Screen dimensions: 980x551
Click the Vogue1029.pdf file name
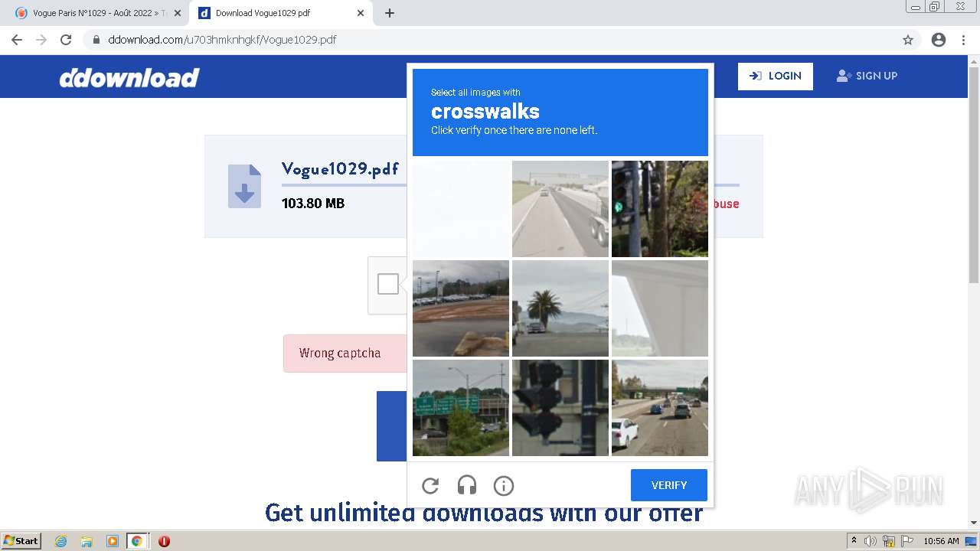(340, 169)
